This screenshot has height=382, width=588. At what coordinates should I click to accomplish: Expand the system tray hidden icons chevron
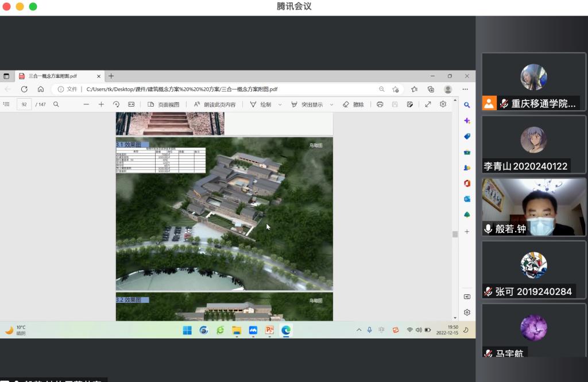(x=359, y=330)
